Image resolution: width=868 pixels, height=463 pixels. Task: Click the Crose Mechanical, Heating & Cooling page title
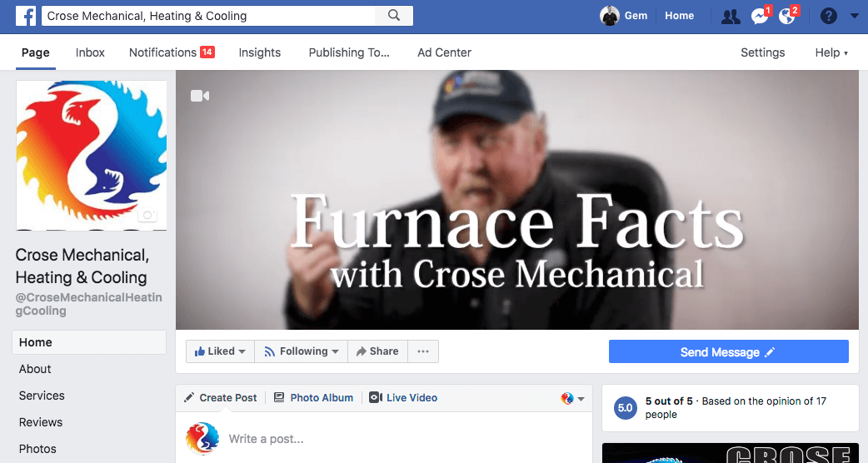pyautogui.click(x=82, y=266)
